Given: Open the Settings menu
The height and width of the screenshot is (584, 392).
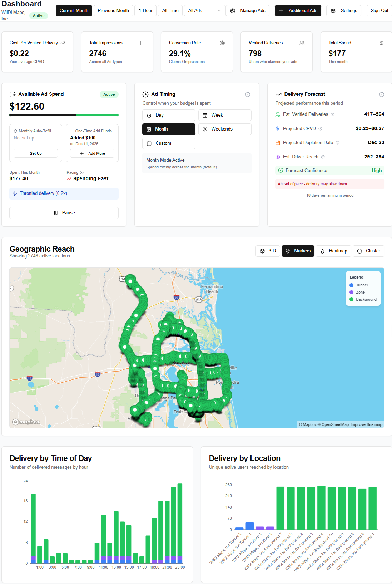Looking at the screenshot, I should [x=344, y=11].
